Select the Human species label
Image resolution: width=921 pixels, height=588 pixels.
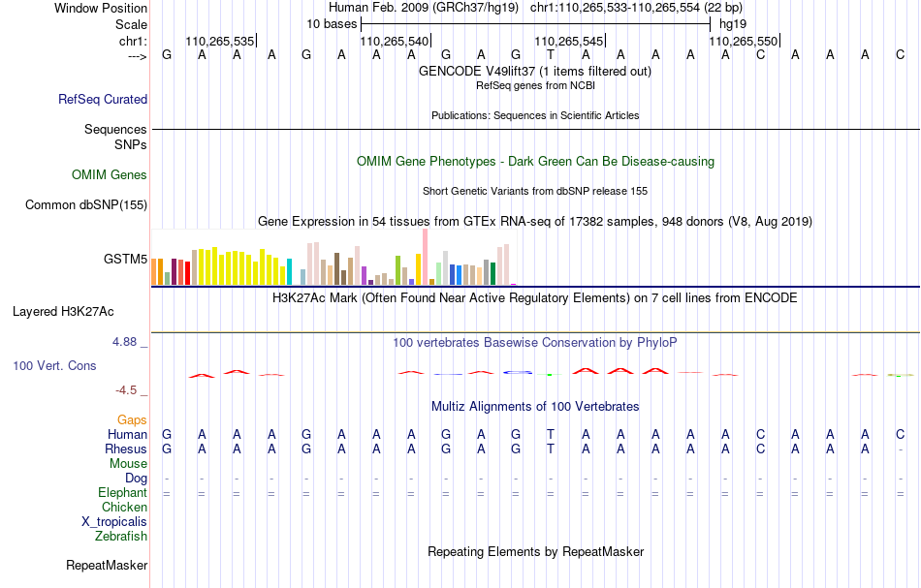click(x=127, y=434)
